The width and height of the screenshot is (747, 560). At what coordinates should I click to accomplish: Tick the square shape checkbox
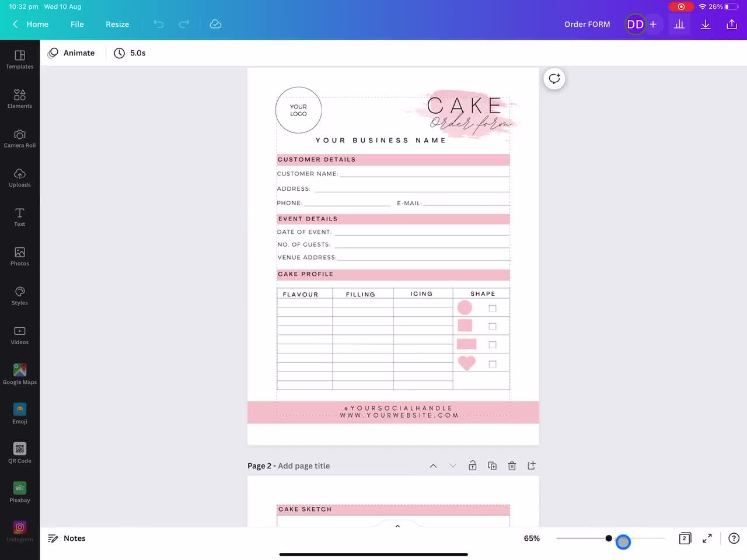tap(493, 326)
